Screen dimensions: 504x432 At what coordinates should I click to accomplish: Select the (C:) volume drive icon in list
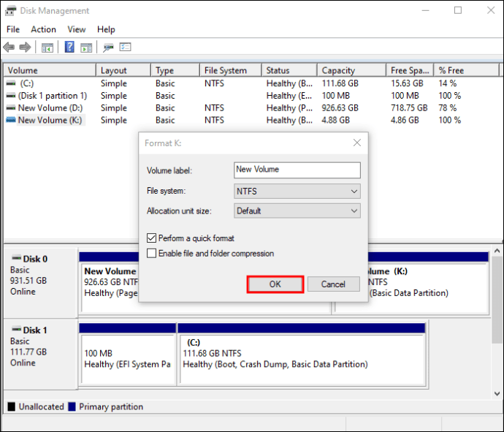[11, 83]
